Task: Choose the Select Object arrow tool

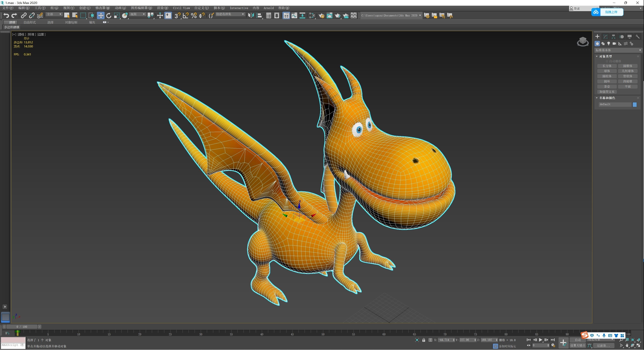Action: [67, 15]
